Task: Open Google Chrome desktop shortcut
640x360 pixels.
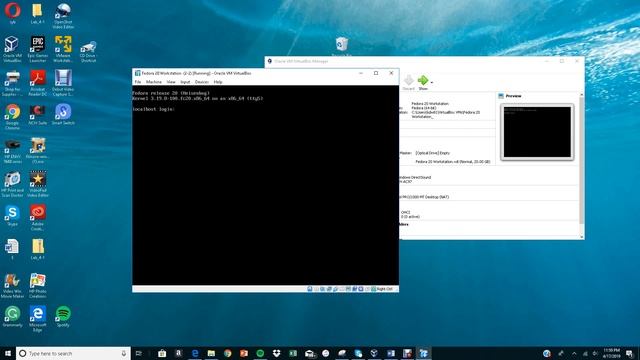Action: 12,117
